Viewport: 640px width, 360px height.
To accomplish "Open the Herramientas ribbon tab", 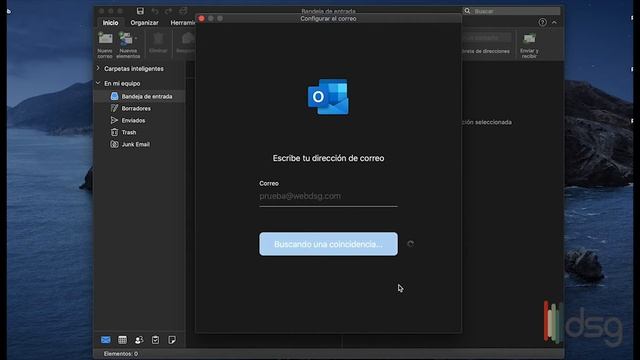I will [182, 23].
